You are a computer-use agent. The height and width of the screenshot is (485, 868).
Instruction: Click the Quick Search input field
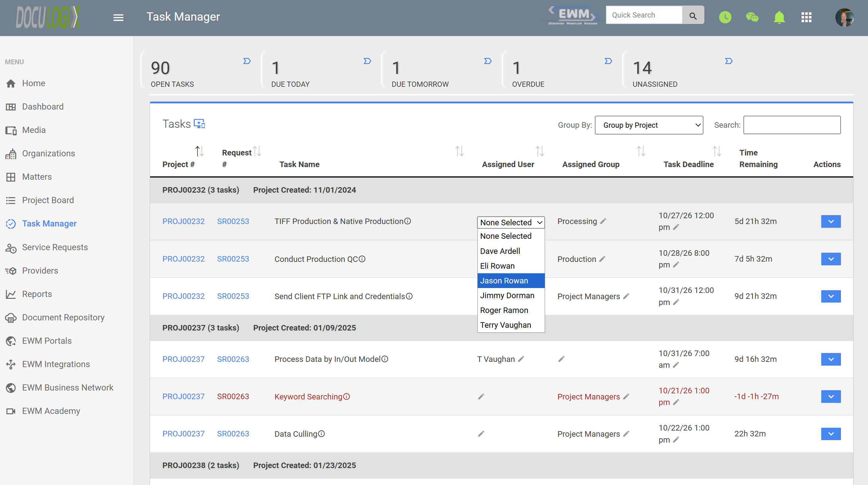[x=644, y=15]
